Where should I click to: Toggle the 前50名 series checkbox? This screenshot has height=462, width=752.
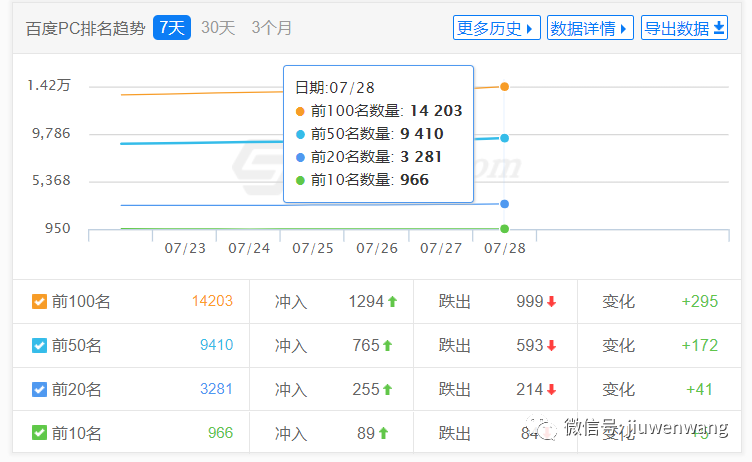[39, 345]
